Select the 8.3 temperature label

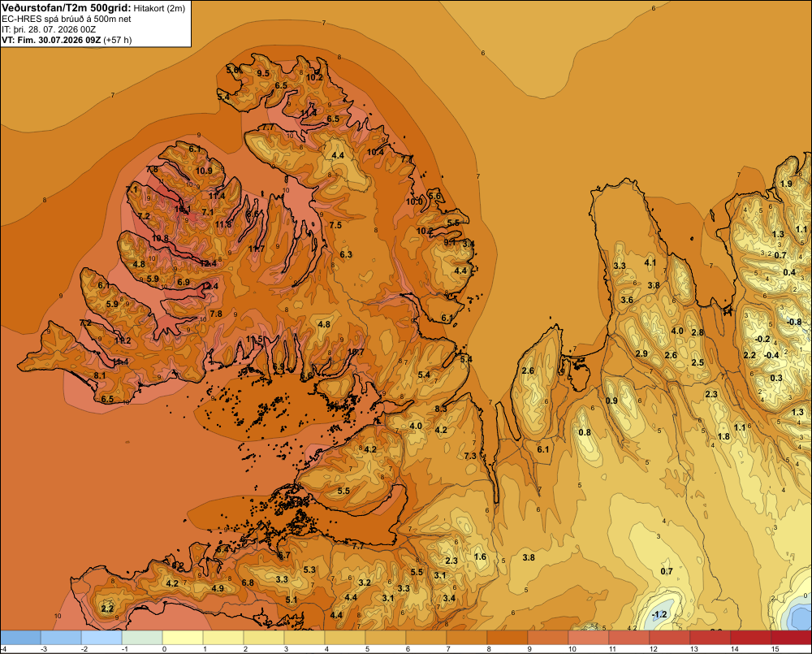tap(441, 409)
